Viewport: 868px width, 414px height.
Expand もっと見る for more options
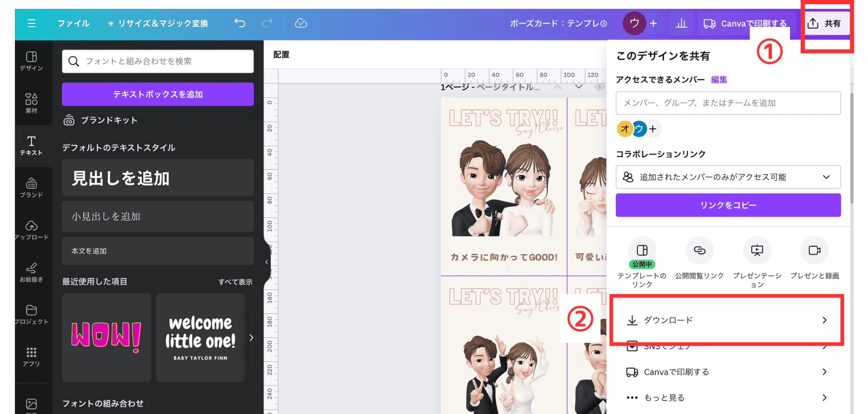point(726,397)
